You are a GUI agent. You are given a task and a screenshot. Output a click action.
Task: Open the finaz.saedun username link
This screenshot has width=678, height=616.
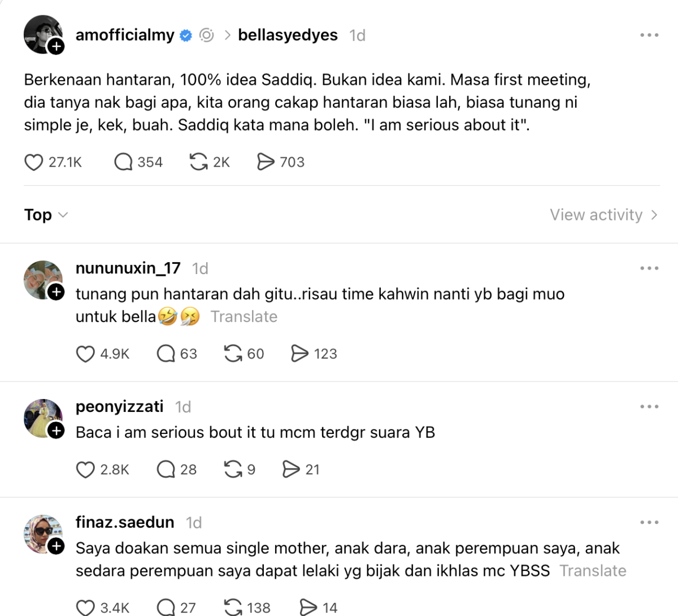(125, 522)
